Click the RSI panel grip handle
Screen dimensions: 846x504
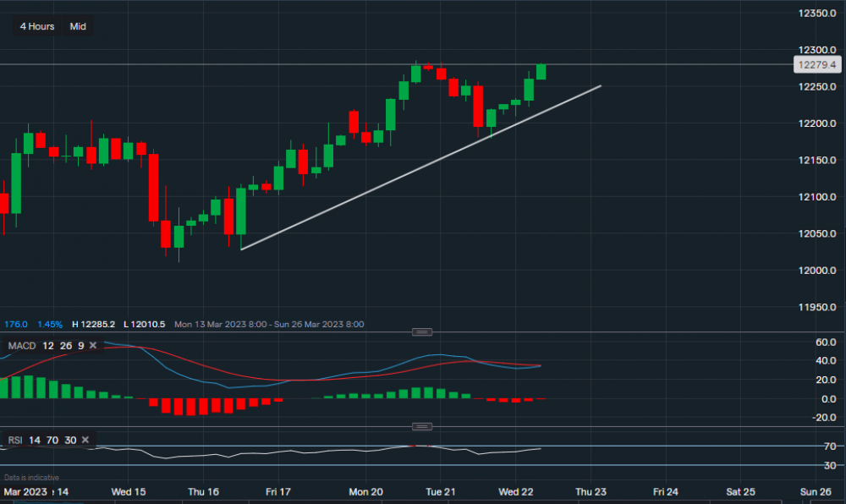pos(421,426)
